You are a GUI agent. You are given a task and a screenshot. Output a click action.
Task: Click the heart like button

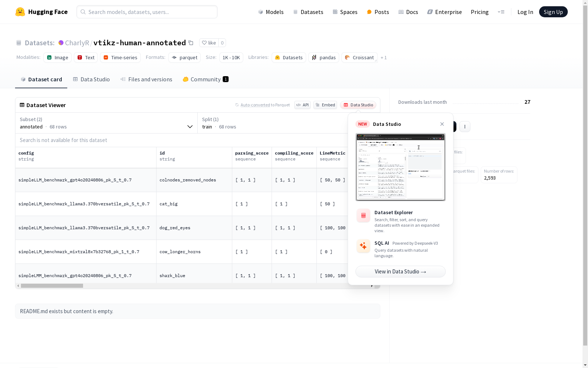pos(209,43)
